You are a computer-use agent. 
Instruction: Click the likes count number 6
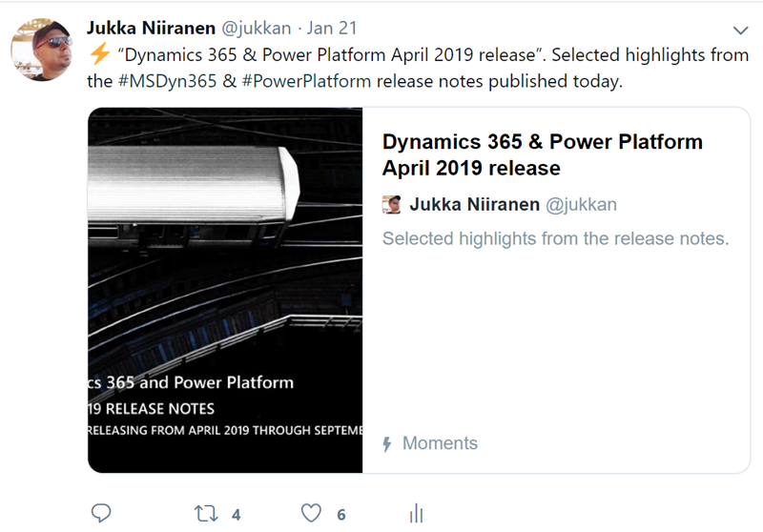tap(341, 515)
